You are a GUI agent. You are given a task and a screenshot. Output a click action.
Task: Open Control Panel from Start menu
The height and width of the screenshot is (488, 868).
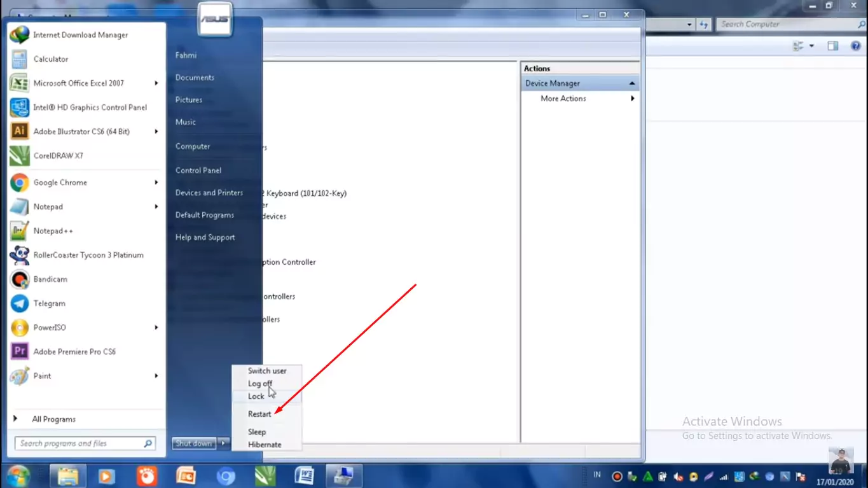(198, 171)
